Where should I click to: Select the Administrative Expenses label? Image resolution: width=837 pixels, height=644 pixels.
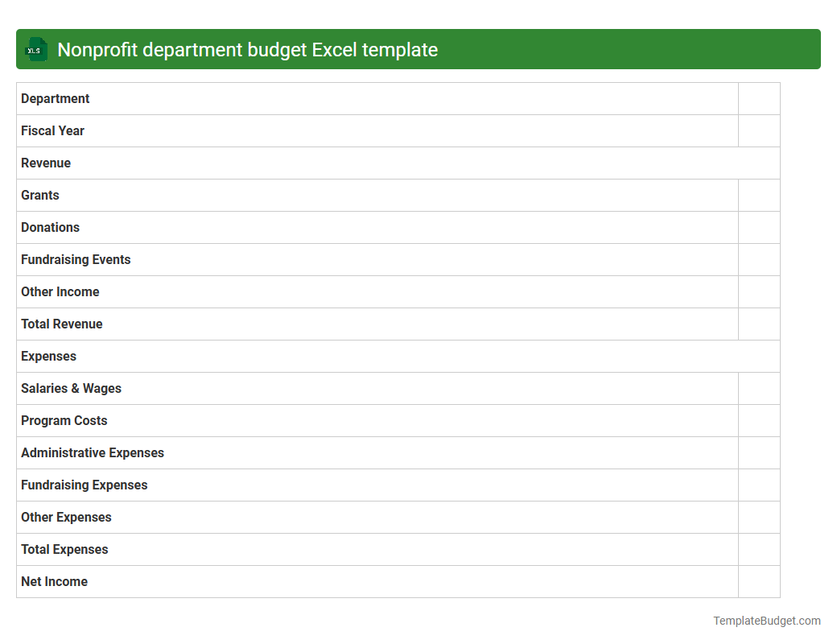tap(92, 452)
